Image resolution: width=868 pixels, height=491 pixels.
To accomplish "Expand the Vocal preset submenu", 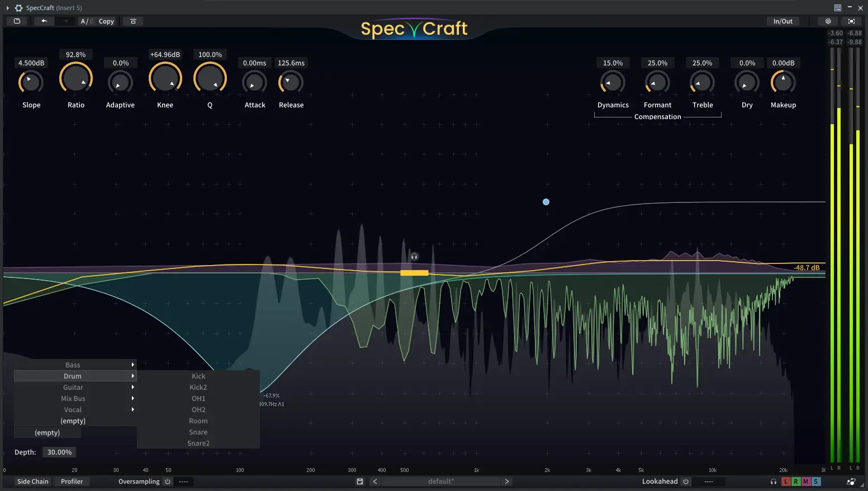I will (x=75, y=409).
